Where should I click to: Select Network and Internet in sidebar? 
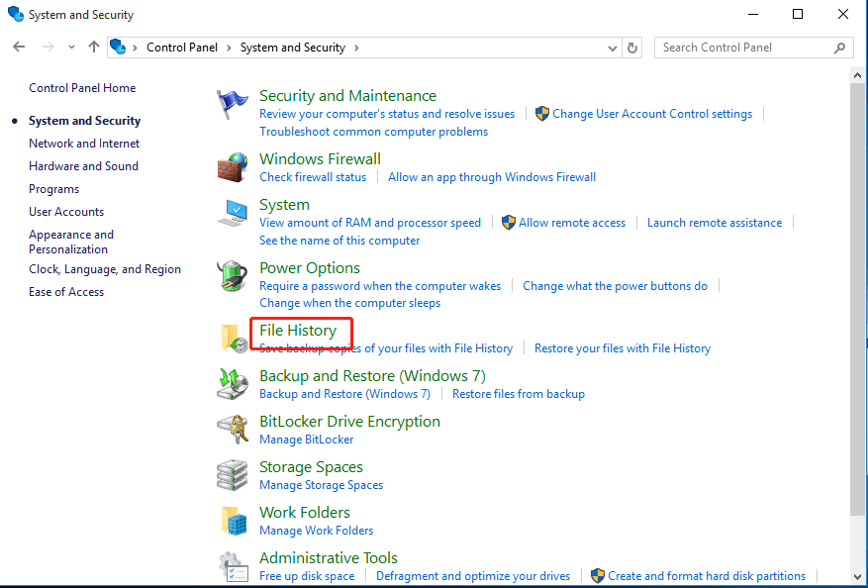coord(84,144)
